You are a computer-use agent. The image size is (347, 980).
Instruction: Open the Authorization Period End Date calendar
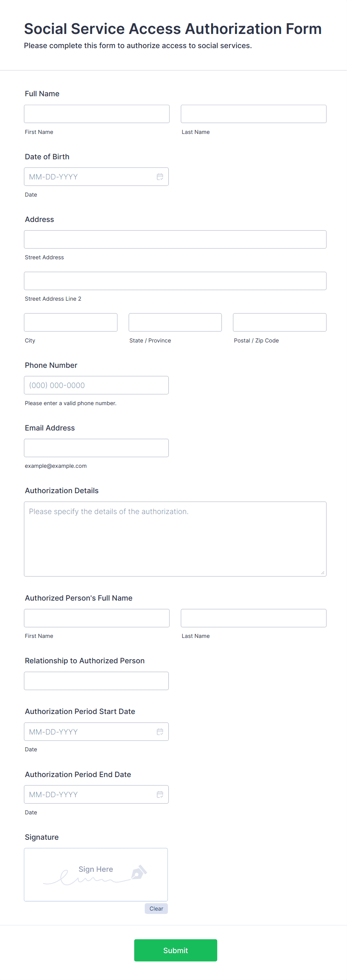(159, 794)
